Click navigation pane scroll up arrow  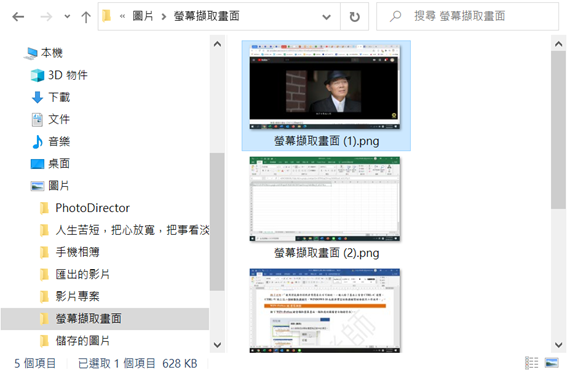(217, 44)
